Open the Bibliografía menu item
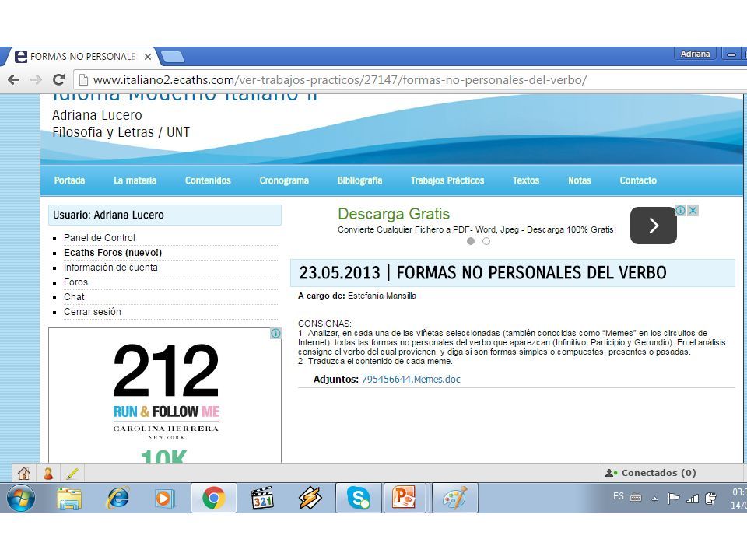The height and width of the screenshot is (560, 747). point(359,180)
